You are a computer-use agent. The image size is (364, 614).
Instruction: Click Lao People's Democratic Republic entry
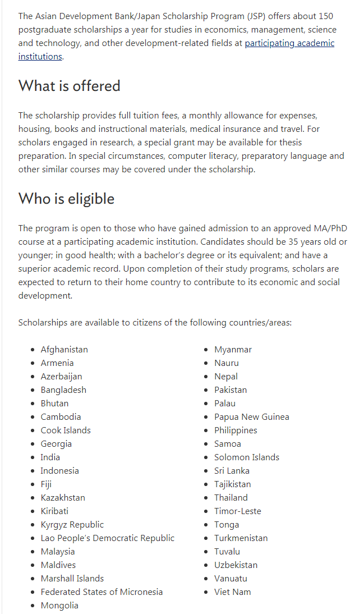pyautogui.click(x=108, y=538)
